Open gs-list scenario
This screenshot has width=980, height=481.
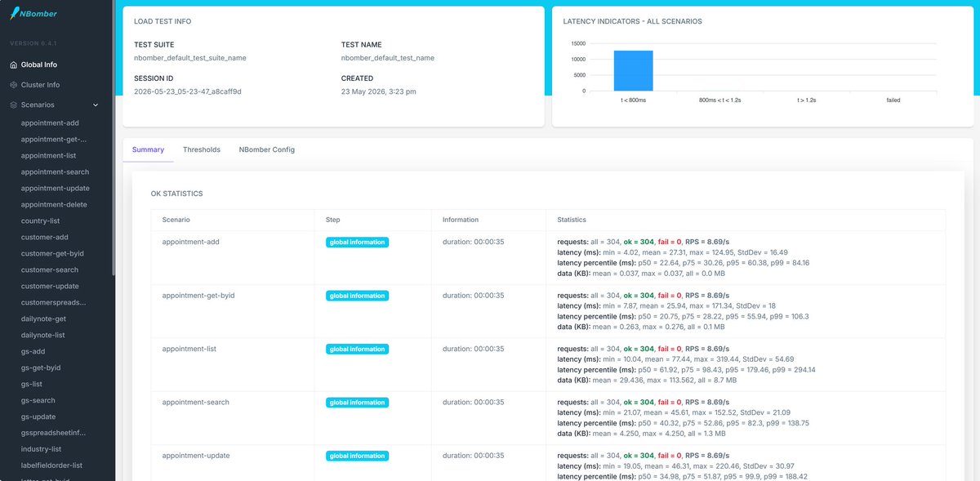32,384
